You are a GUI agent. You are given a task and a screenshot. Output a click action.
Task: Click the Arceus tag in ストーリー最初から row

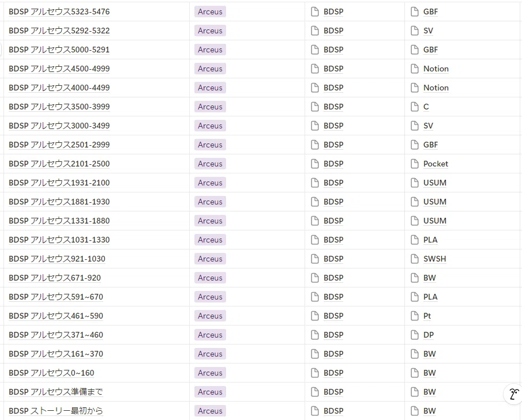point(210,411)
